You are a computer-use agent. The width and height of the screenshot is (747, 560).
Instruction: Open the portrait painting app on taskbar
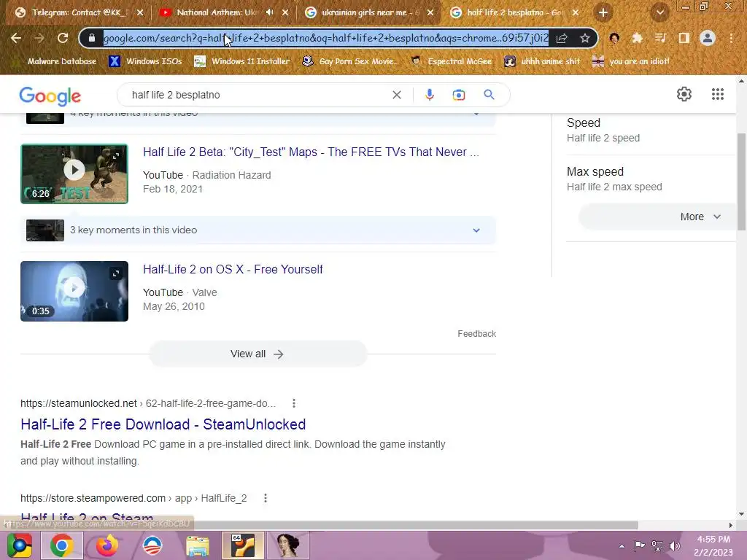[287, 545]
